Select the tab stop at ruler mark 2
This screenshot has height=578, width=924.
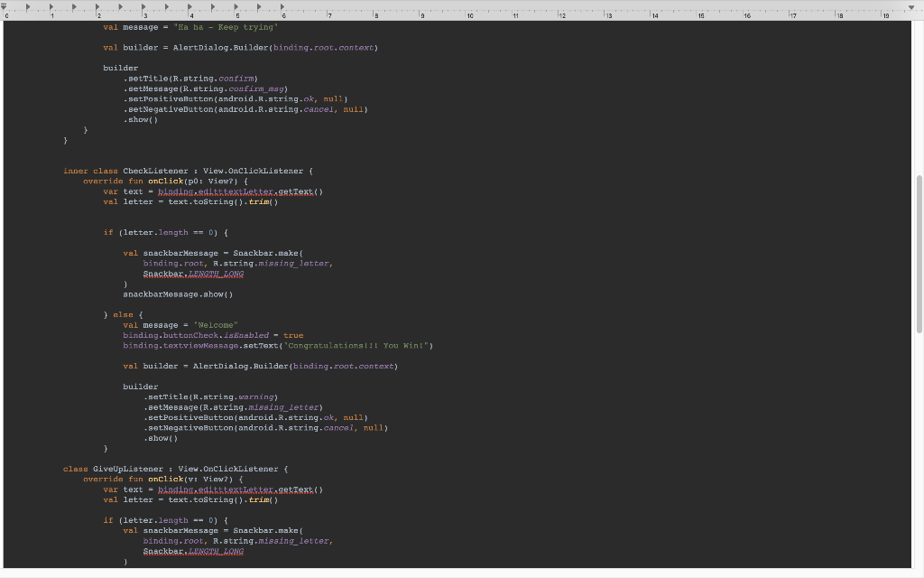[x=97, y=7]
